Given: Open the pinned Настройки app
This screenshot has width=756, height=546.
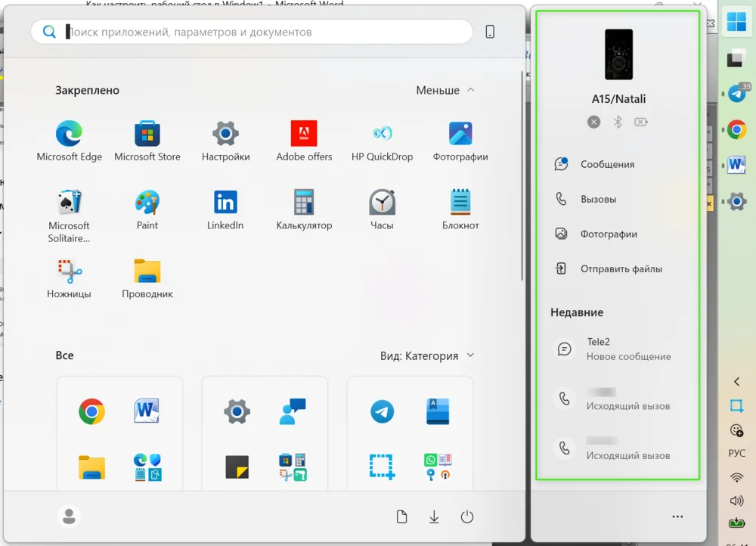Looking at the screenshot, I should (x=225, y=141).
